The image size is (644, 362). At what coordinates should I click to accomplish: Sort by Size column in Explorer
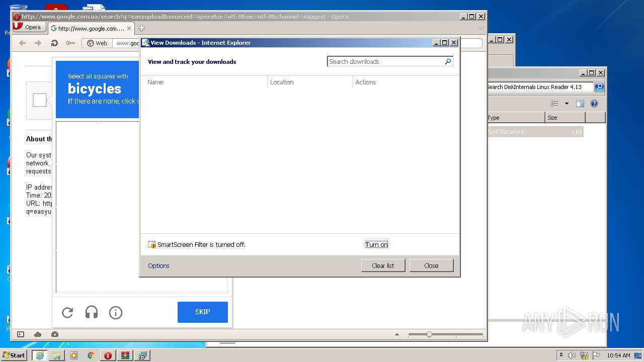[x=566, y=118]
